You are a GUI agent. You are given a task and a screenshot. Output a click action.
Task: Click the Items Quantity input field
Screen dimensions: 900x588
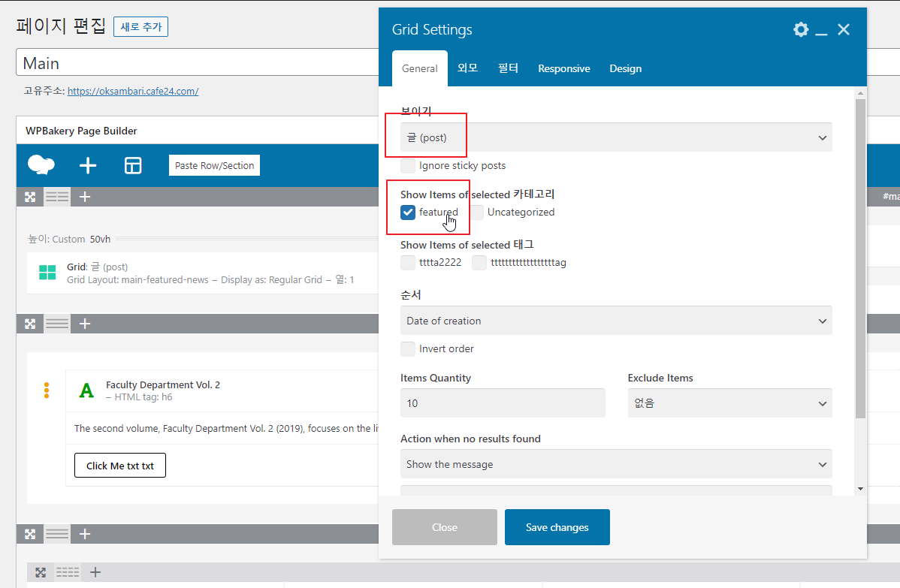click(503, 403)
